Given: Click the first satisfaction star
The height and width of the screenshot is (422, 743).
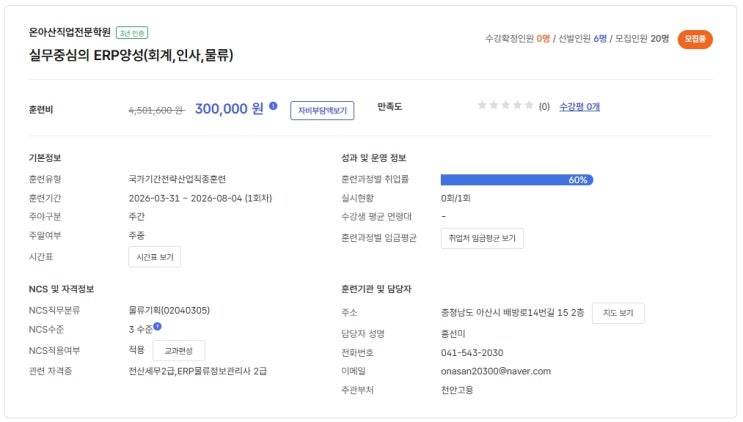Looking at the screenshot, I should 482,105.
